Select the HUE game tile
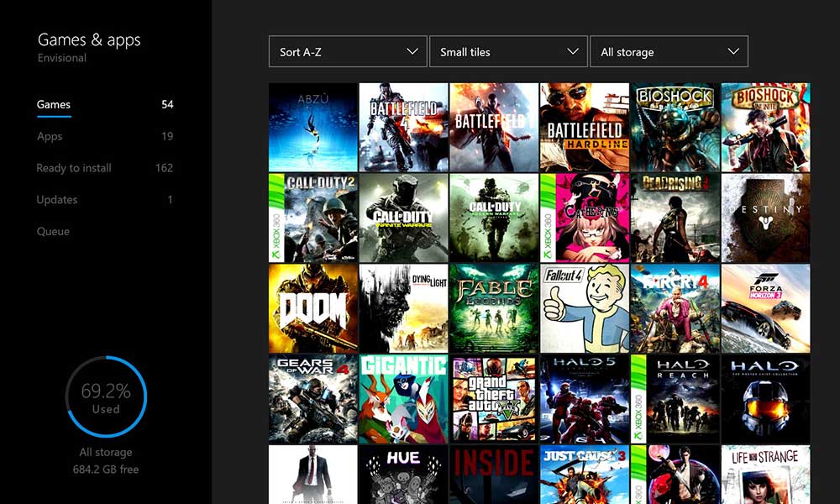This screenshot has width=840, height=504. 403,475
